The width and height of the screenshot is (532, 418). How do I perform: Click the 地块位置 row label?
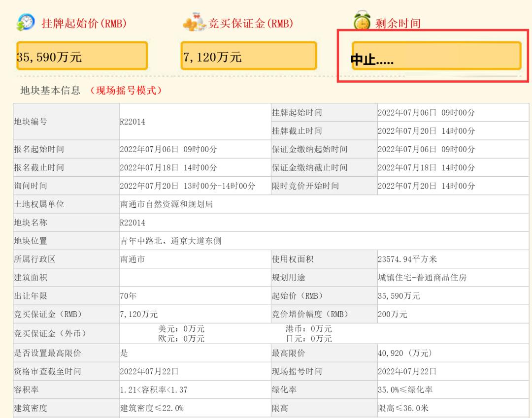[30, 241]
